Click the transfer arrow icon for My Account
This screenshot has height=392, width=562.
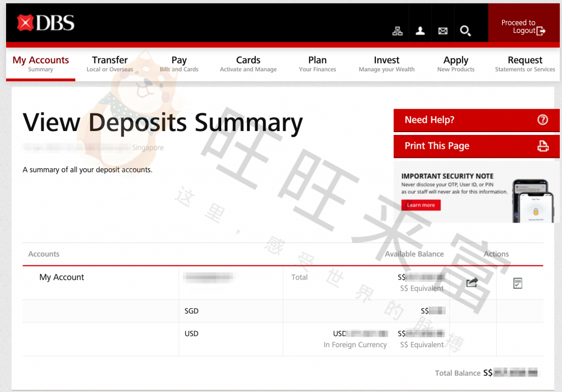472,282
